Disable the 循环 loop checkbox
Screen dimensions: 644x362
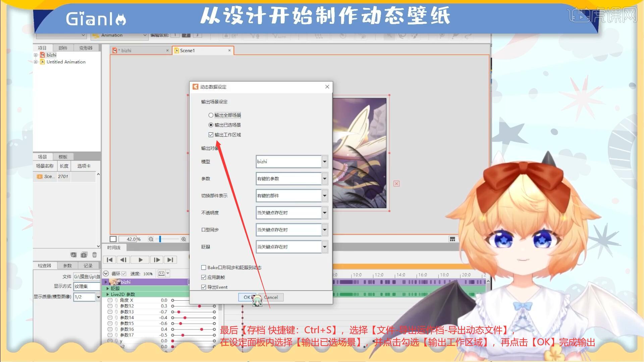coord(124,274)
